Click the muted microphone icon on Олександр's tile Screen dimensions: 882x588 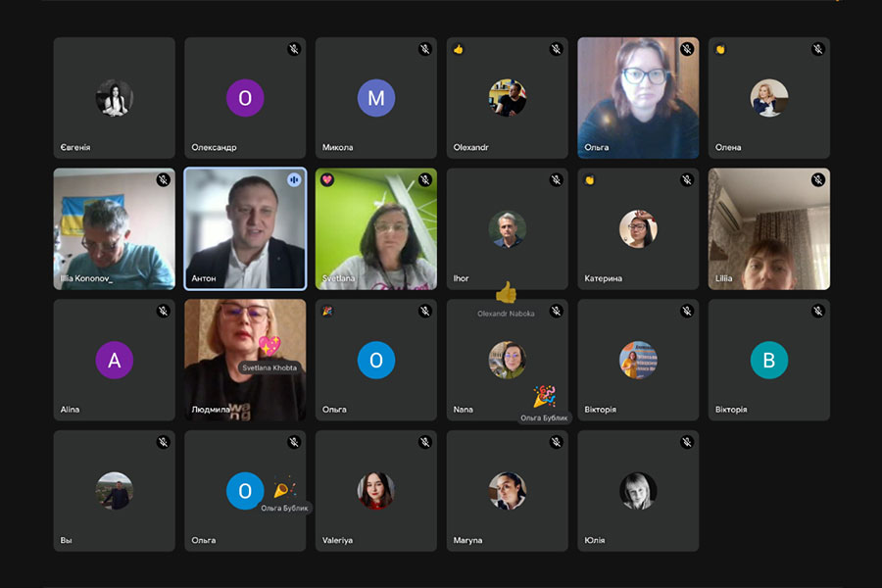(x=294, y=49)
